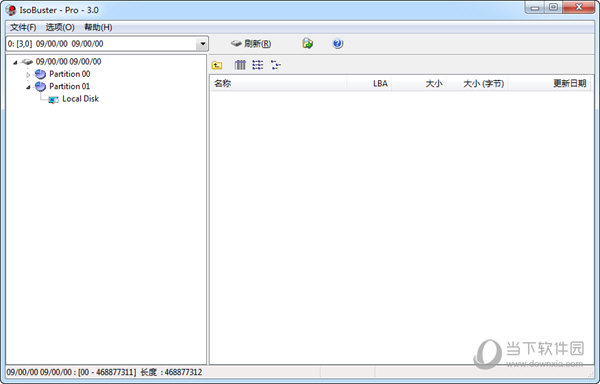This screenshot has width=600, height=384.
Task: Click the drive icon beside 09/00/00
Action: click(x=27, y=62)
